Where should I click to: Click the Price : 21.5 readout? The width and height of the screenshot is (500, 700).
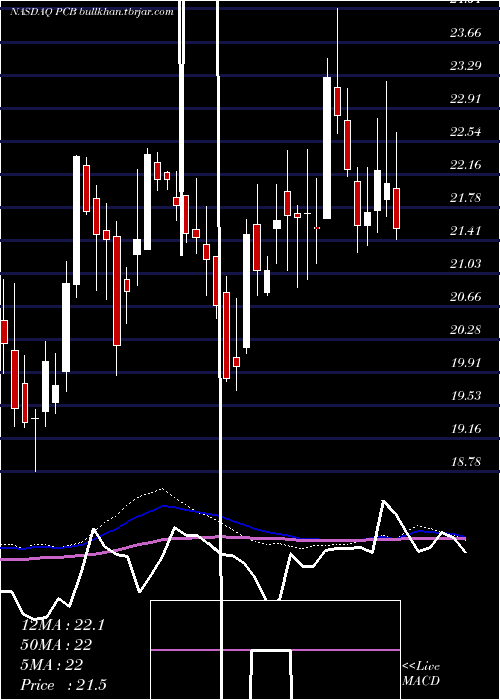(63, 685)
